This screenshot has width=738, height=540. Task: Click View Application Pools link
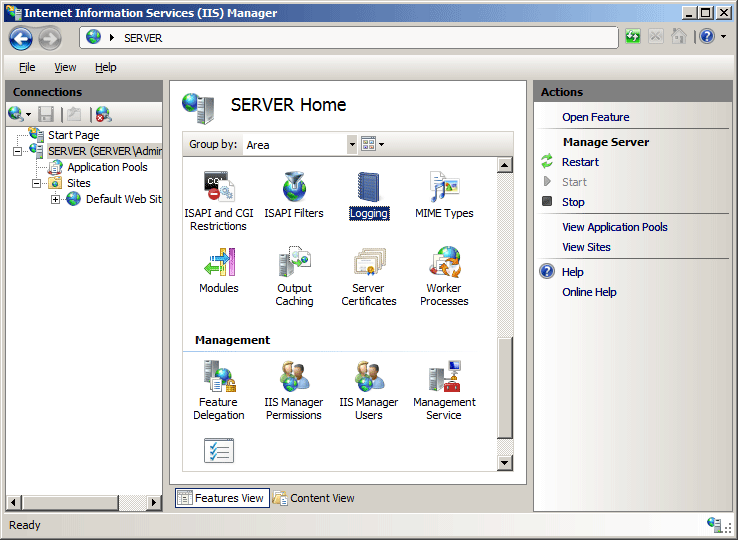[615, 227]
